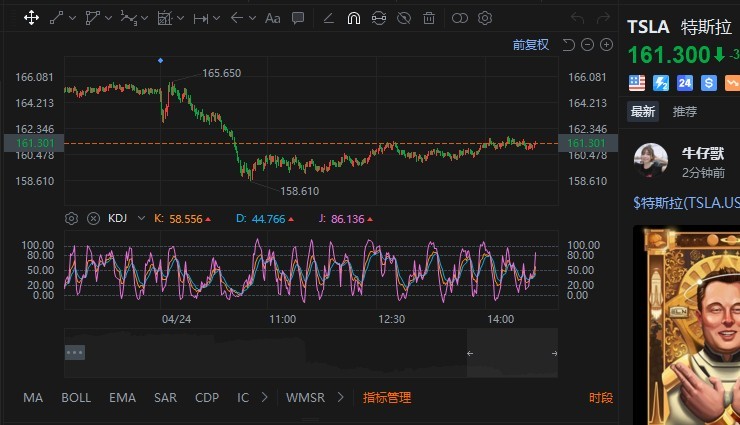Image resolution: width=740 pixels, height=425 pixels.
Task: Open the Elon Musk post image
Action: point(687,325)
